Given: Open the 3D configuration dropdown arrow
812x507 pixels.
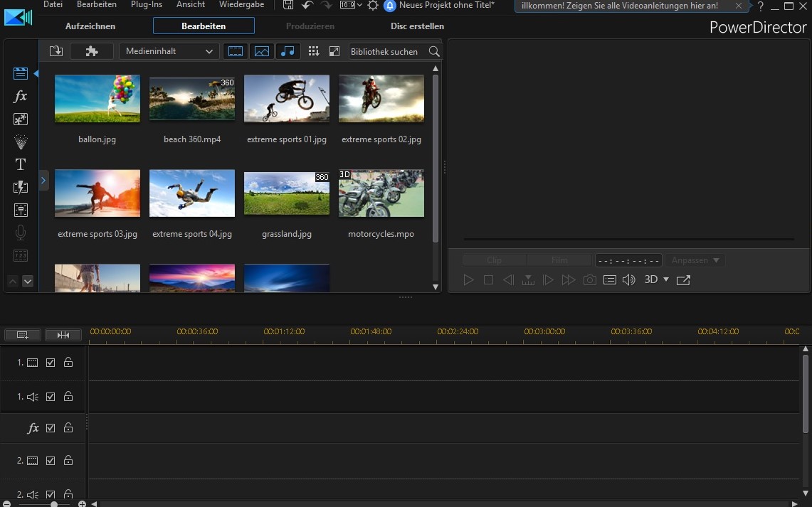Looking at the screenshot, I should [666, 280].
